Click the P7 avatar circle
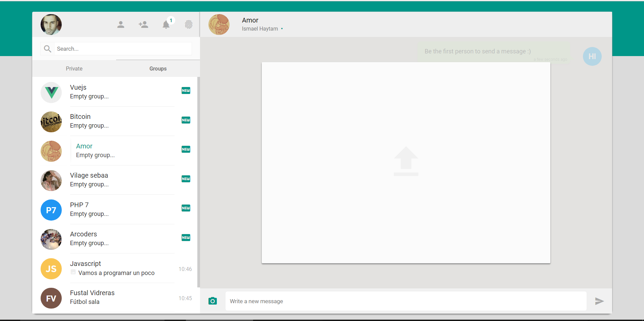Viewport: 644px width, 321px height. pos(51,210)
